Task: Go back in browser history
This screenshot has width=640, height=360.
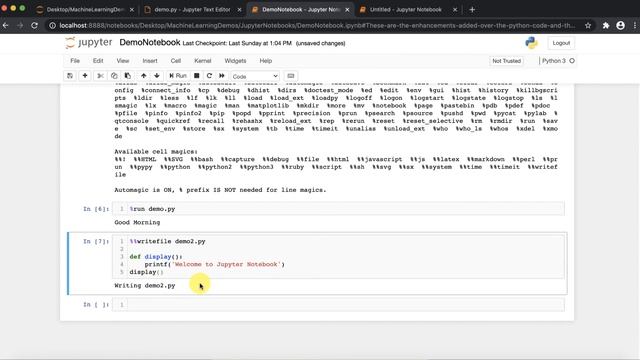Action: tap(6, 25)
